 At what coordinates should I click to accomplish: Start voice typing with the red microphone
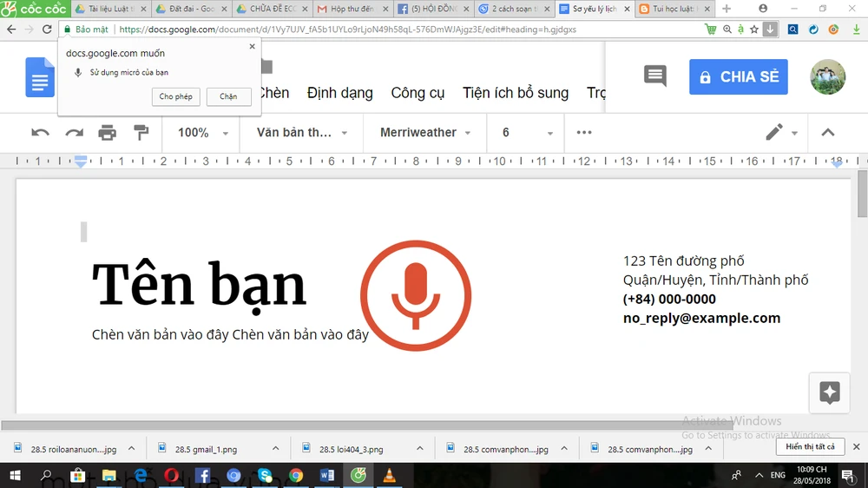[416, 296]
